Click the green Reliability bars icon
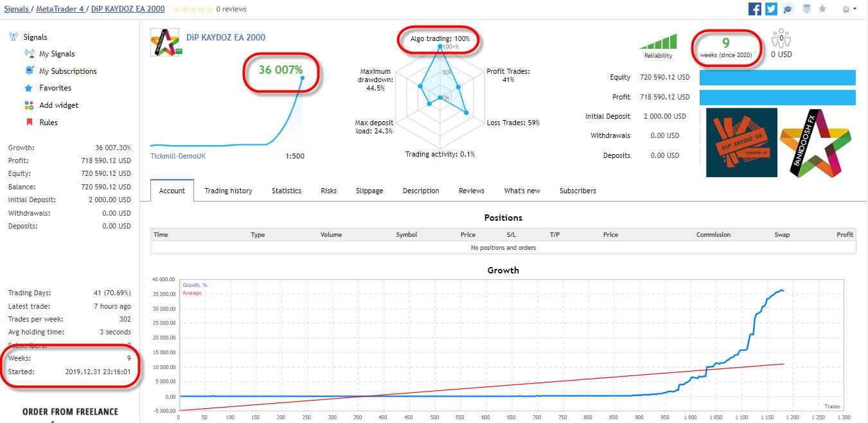Screen dimensions: 868x423 pos(659,42)
